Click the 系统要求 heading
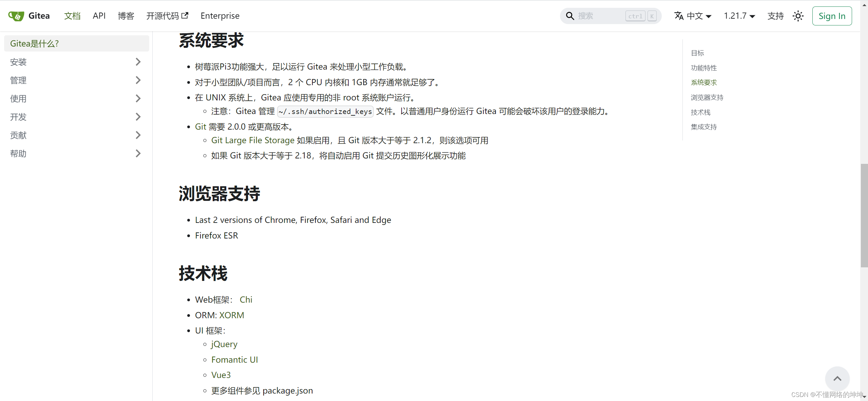This screenshot has width=868, height=401. click(x=211, y=40)
